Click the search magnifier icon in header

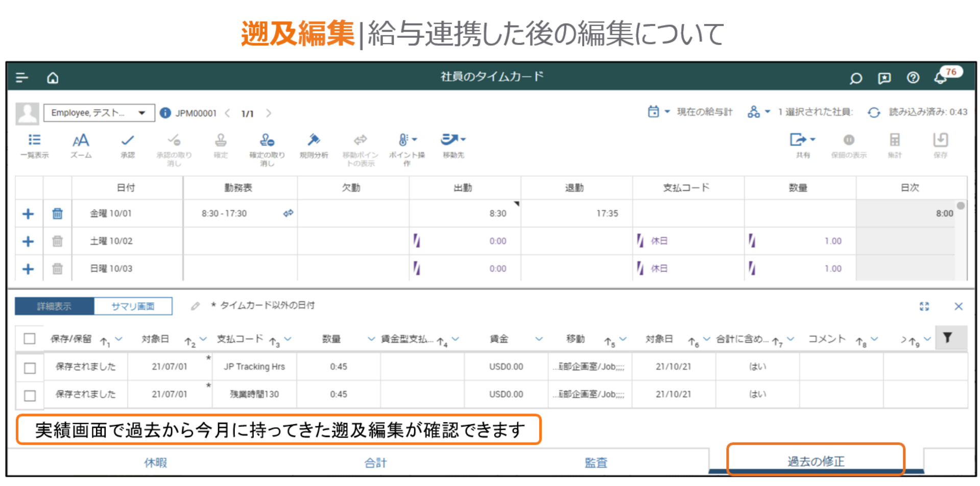(x=856, y=78)
